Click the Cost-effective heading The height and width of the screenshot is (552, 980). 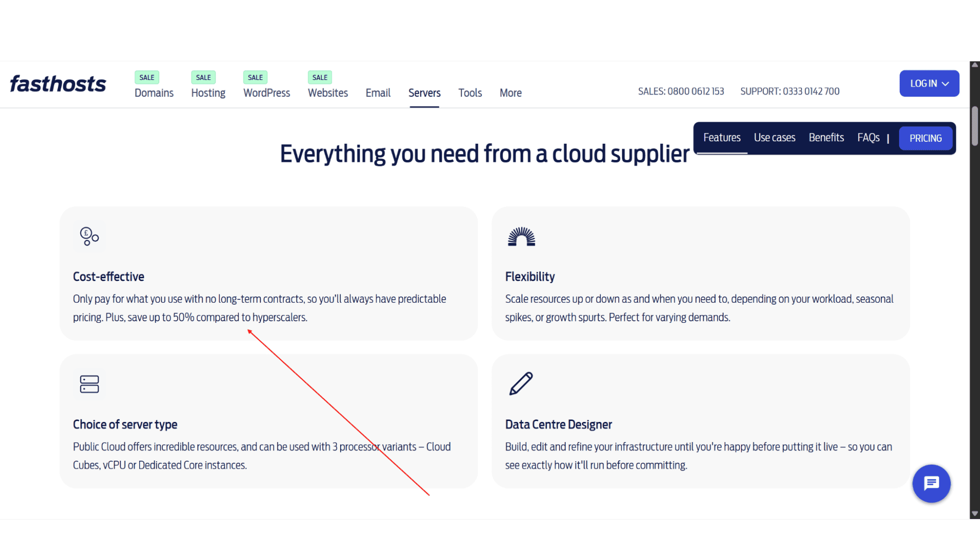click(108, 277)
